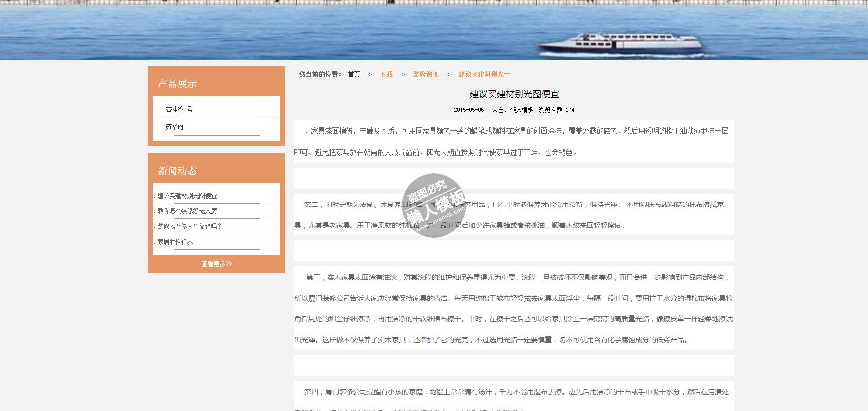Click the truncated 建议买建材别光… breadcrumb item

pos(483,74)
